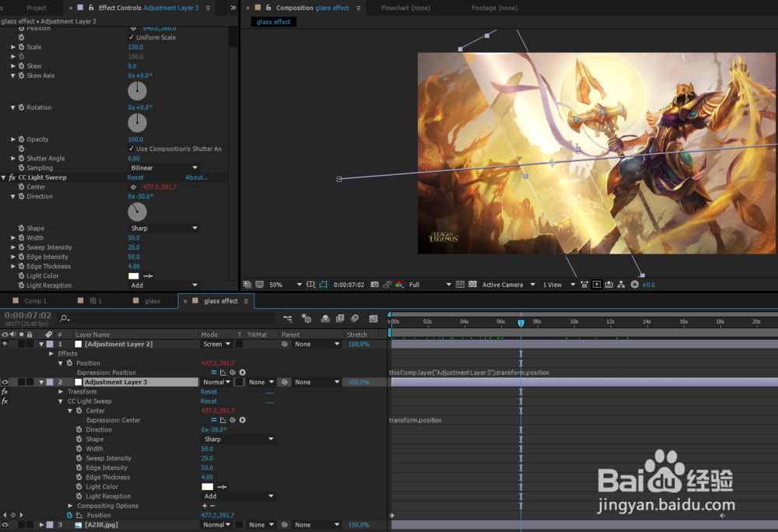
Task: Toggle the Transparency Grid icon
Action: click(x=472, y=285)
